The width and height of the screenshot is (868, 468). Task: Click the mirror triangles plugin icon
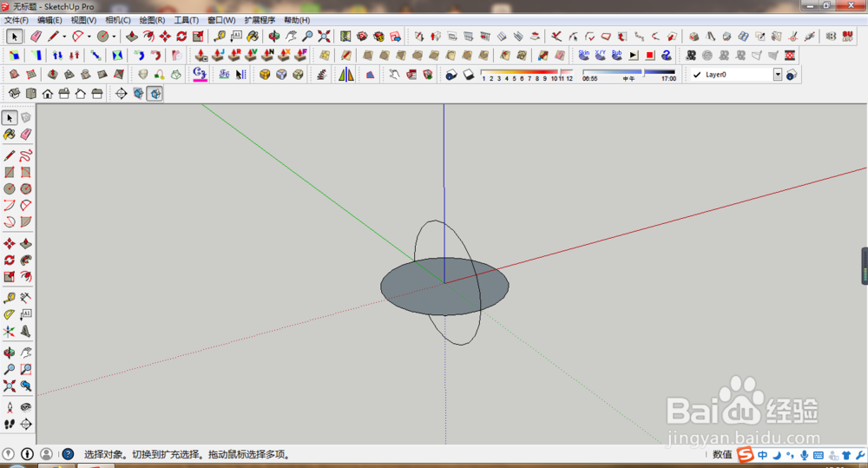click(346, 74)
